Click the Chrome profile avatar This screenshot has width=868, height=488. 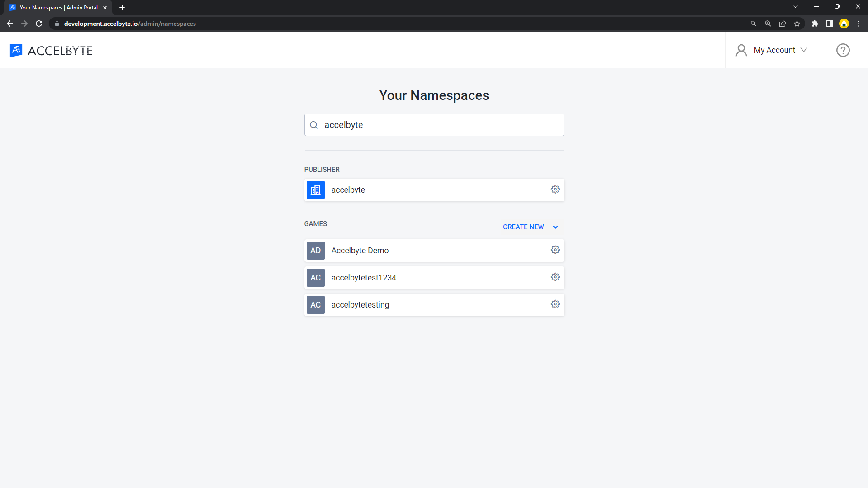pyautogui.click(x=844, y=24)
